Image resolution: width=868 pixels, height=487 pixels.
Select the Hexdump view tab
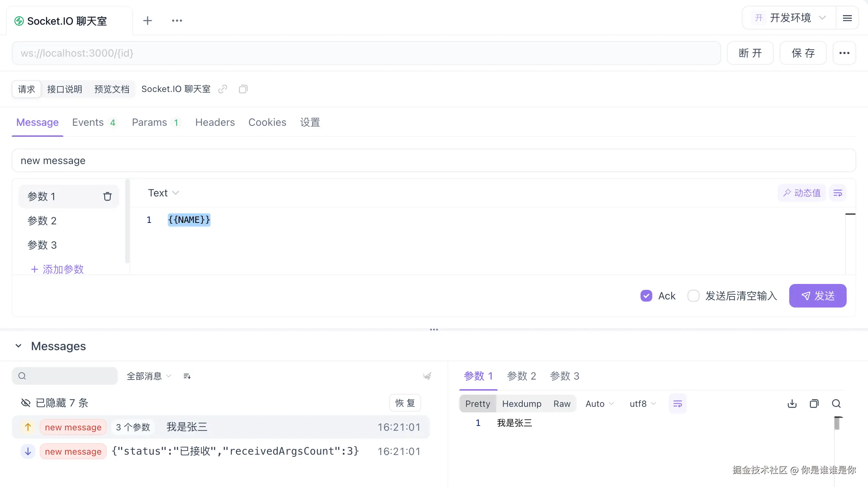tap(521, 404)
